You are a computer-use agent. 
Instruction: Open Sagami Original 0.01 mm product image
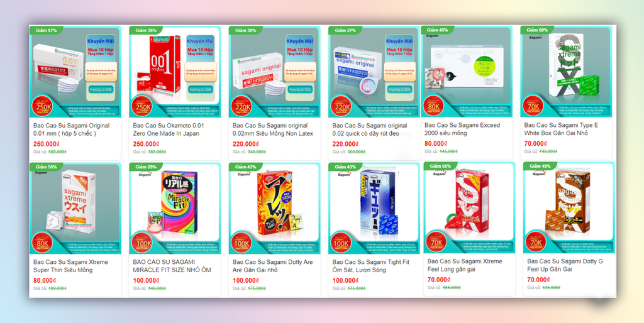tap(75, 72)
